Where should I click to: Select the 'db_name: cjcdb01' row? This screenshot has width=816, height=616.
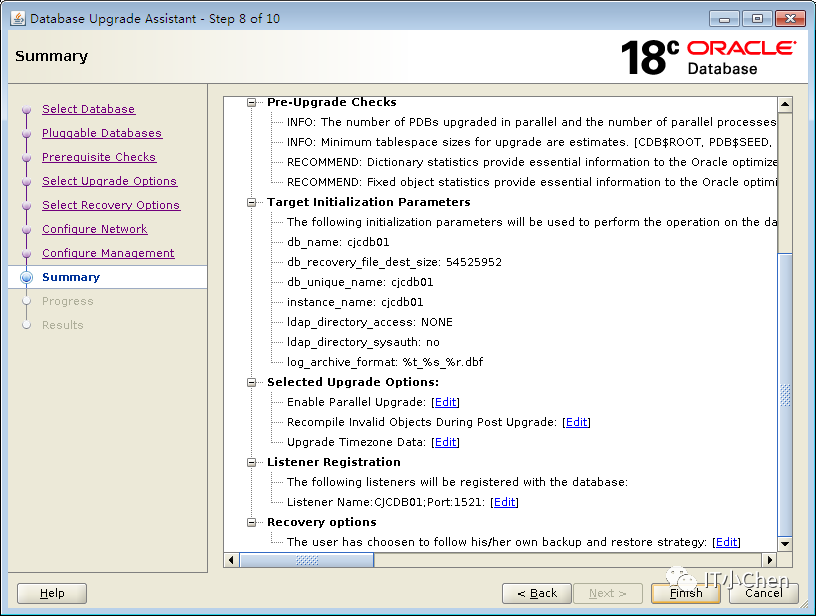point(338,242)
